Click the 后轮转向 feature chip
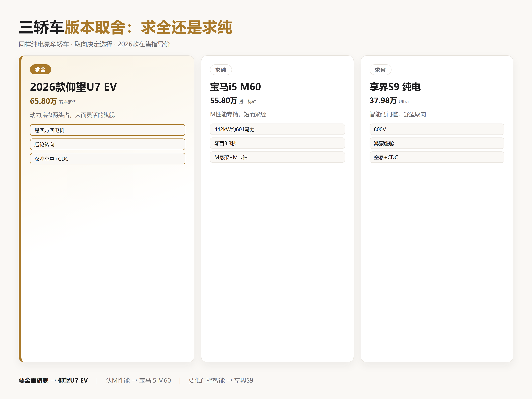 point(108,144)
